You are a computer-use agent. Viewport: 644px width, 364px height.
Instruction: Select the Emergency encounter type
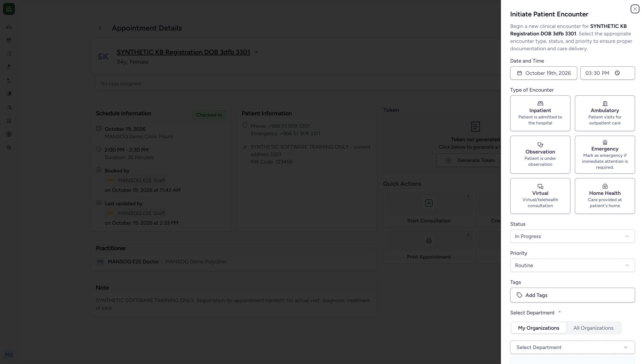pyautogui.click(x=604, y=155)
